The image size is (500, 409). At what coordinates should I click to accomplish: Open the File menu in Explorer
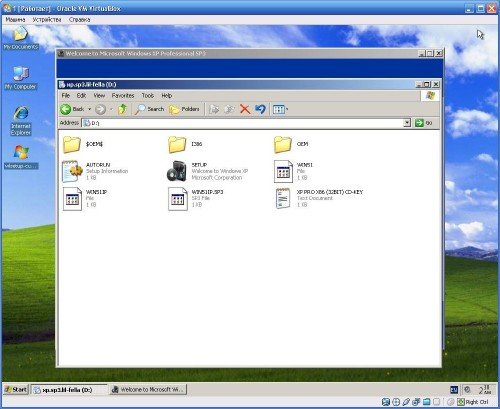(66, 95)
